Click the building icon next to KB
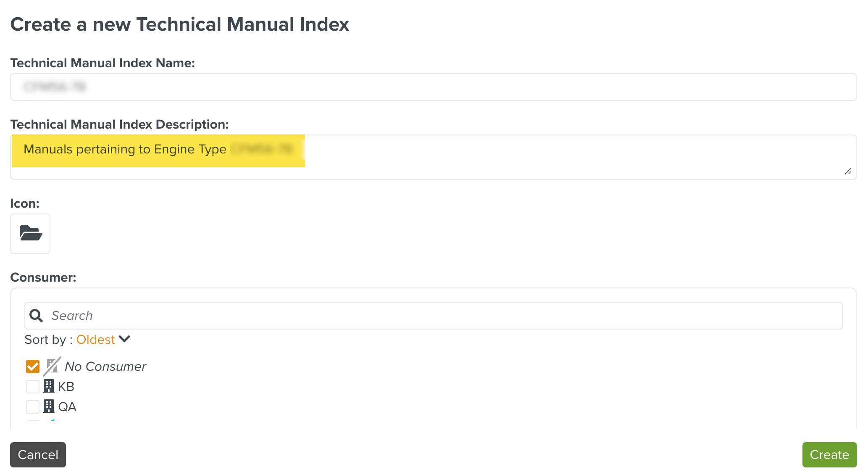 point(49,386)
